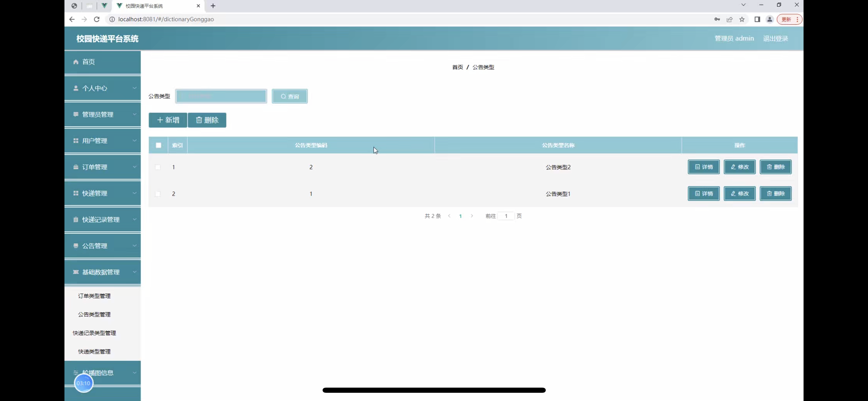Screen dimensions: 868x401
Task: Reload the page with refresh icon
Action: coord(97,19)
